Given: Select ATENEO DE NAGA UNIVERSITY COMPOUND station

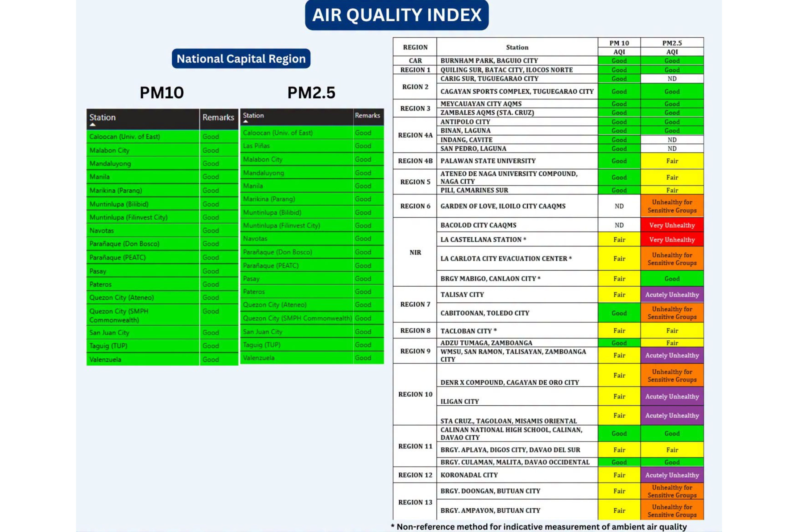Looking at the screenshot, I should point(517,177).
